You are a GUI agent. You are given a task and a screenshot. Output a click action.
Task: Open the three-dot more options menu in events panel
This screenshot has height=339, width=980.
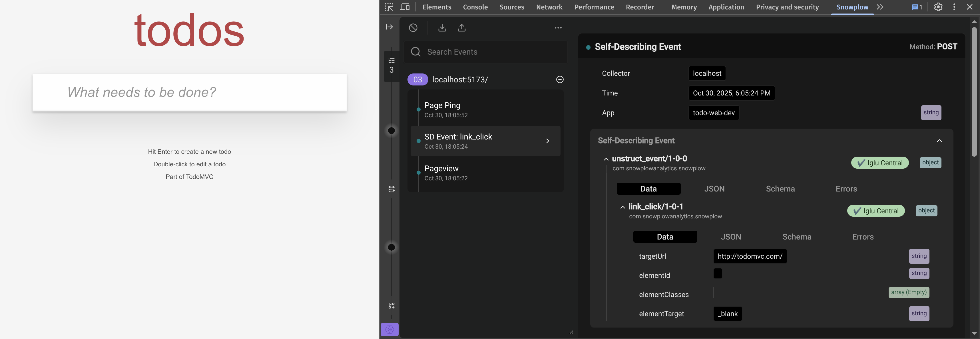click(558, 28)
